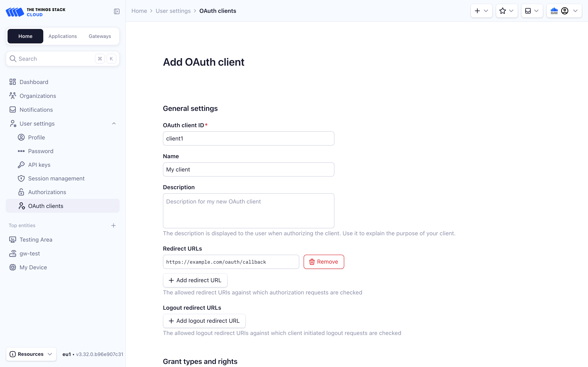Switch to the Gateways tab
The height and width of the screenshot is (367, 588).
coord(100,36)
